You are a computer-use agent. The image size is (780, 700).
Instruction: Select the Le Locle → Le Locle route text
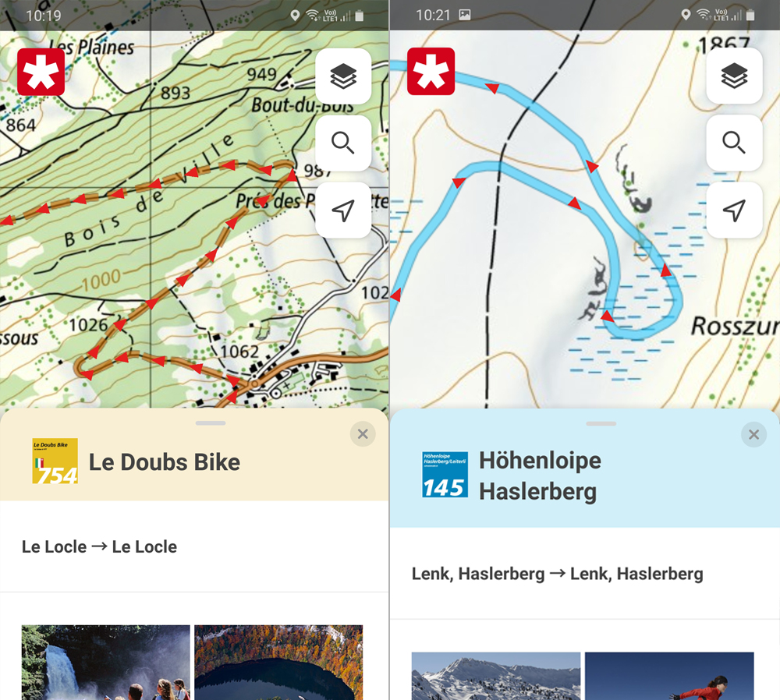(x=99, y=547)
